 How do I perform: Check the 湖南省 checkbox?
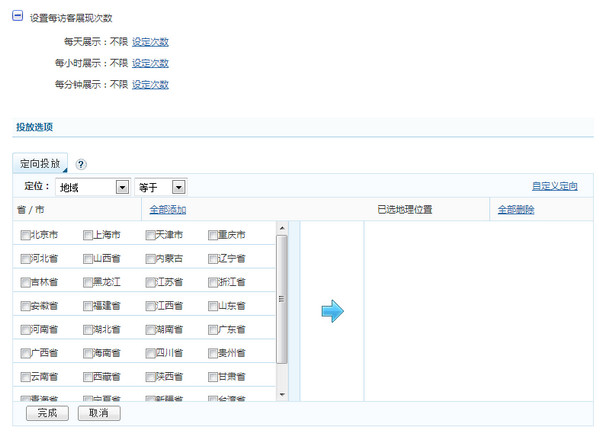[x=150, y=330]
